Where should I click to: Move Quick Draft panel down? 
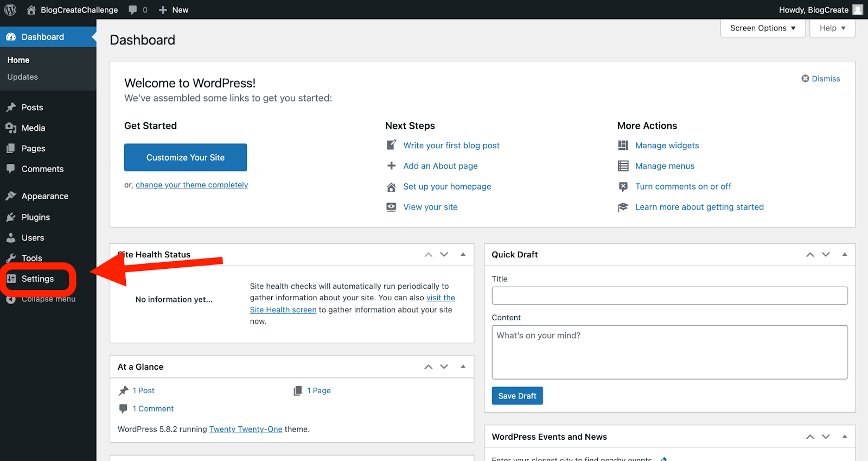(826, 255)
